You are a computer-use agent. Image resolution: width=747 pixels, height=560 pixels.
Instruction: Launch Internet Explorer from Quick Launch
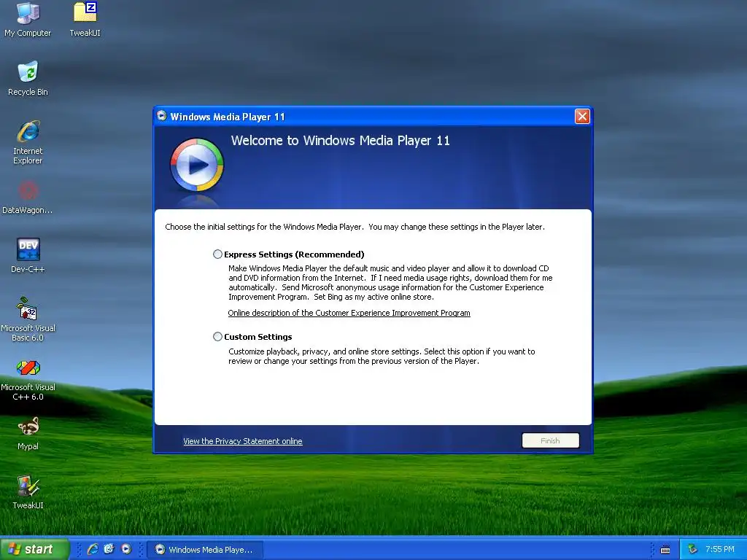pyautogui.click(x=93, y=549)
